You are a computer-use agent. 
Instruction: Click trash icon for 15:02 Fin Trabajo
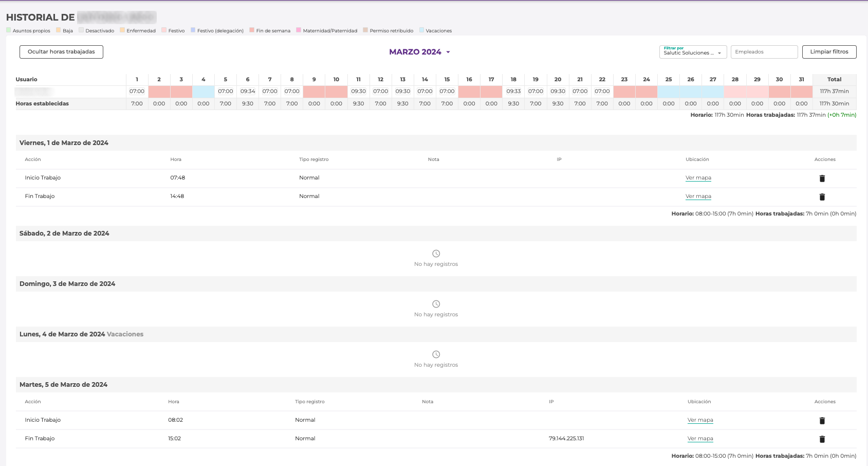[x=822, y=439]
